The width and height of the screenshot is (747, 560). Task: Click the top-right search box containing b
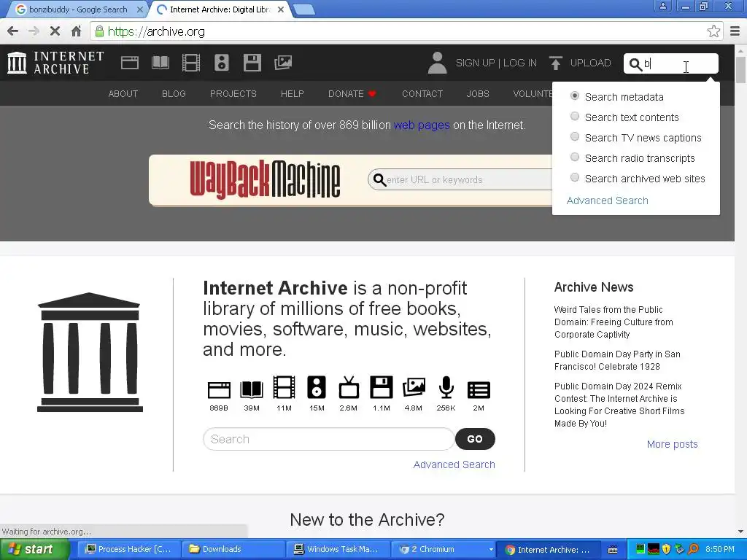click(671, 63)
